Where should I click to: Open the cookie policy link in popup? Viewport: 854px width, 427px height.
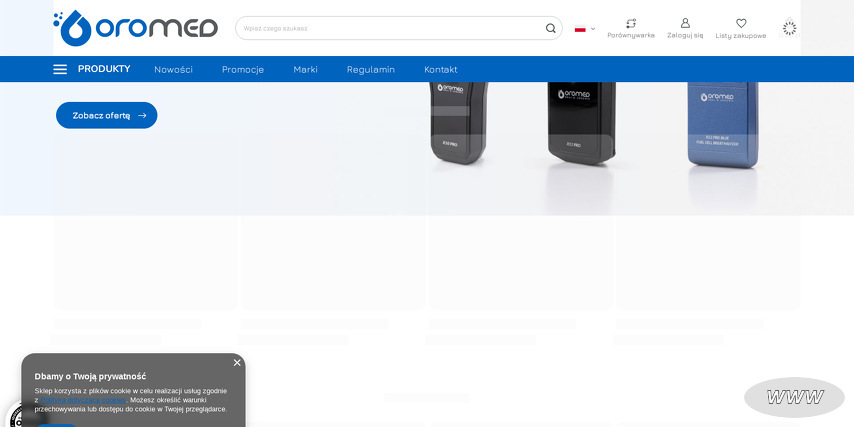[x=84, y=400]
